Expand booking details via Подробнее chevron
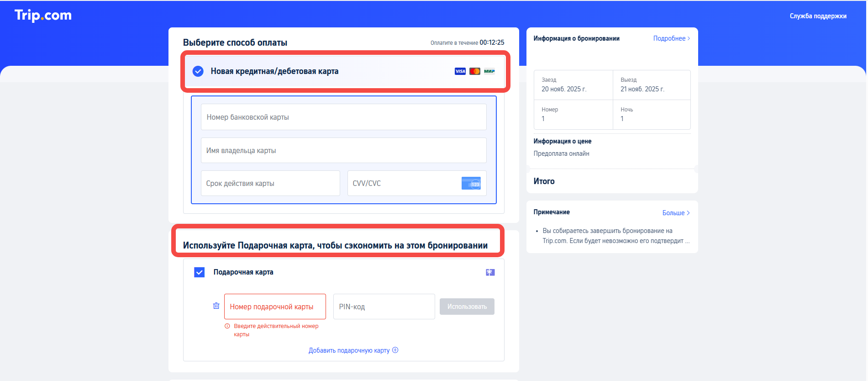868x381 pixels. coord(689,38)
